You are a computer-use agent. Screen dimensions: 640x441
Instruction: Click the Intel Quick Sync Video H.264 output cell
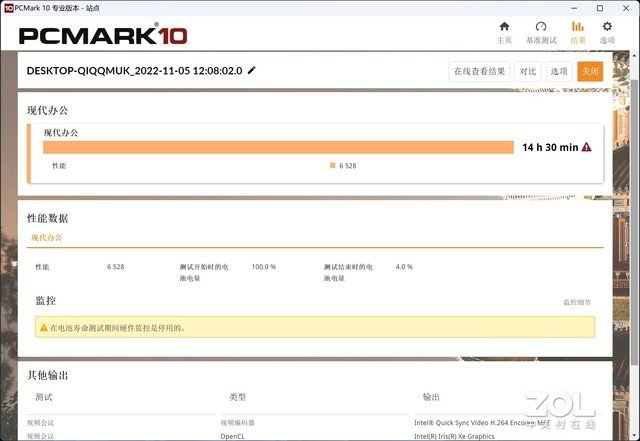click(x=482, y=423)
